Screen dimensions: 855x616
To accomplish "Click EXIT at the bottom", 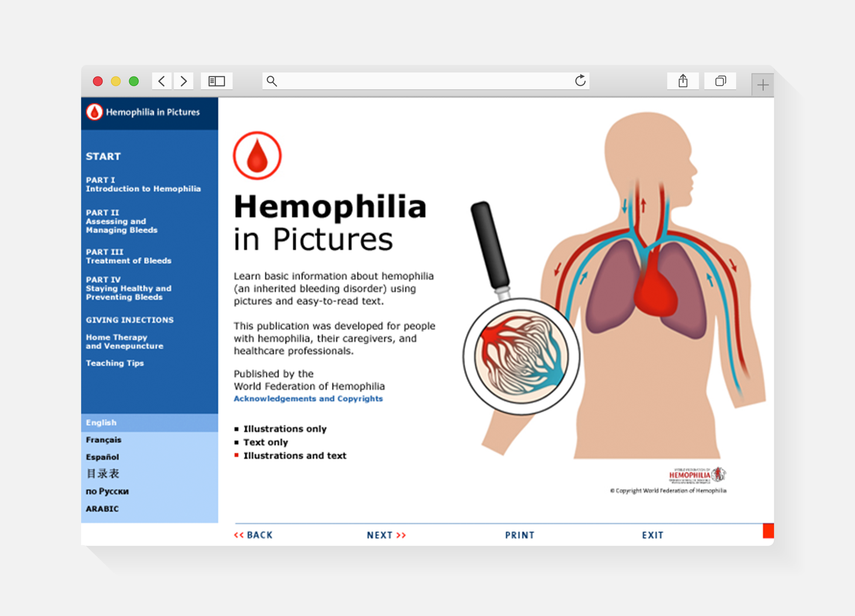I will pyautogui.click(x=653, y=535).
